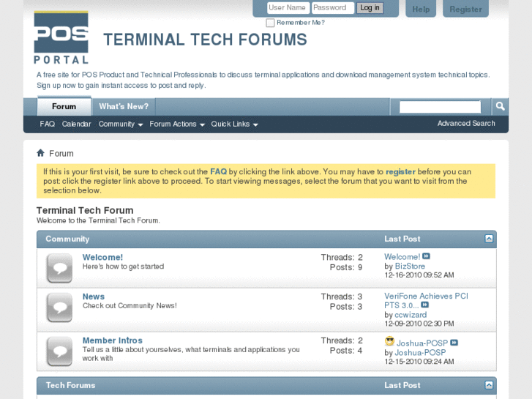Viewport: 532px width, 399px height.
Task: Focus the User Name input field
Action: coord(288,8)
